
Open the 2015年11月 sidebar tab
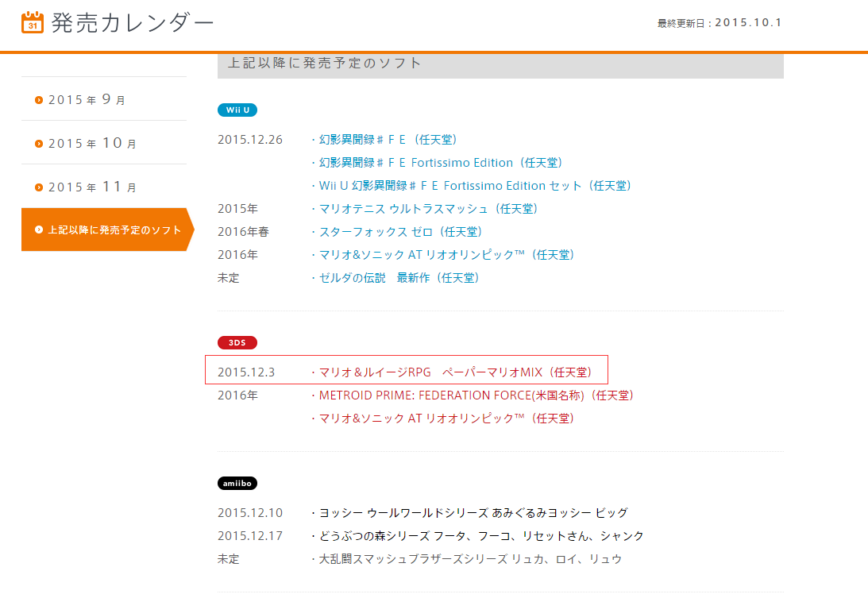(104, 186)
